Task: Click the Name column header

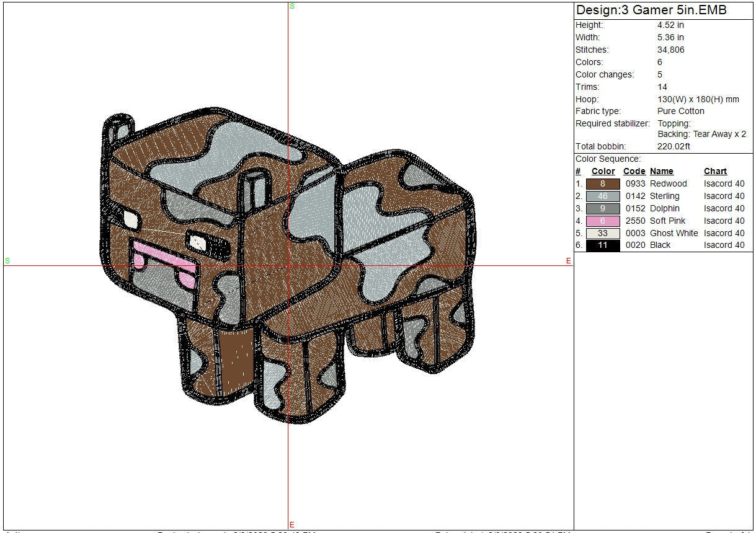Action: [661, 172]
